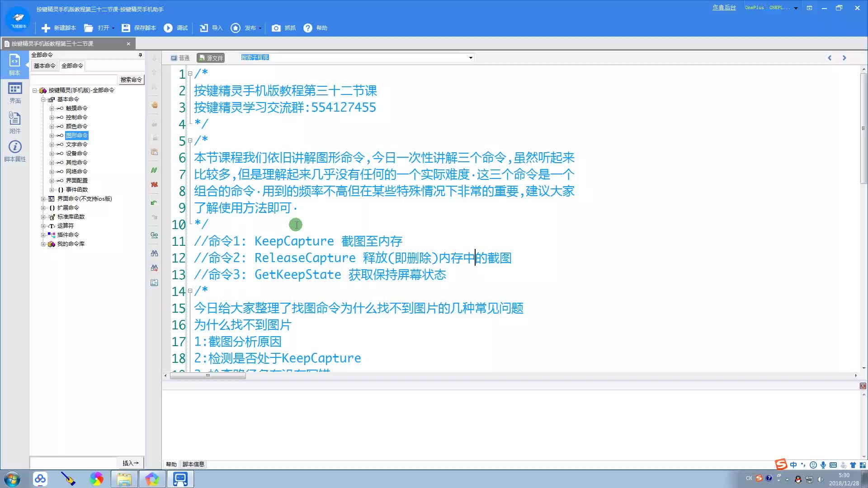Screen dimensions: 868x488
Task: Click the binoculars replace icon
Action: (154, 268)
